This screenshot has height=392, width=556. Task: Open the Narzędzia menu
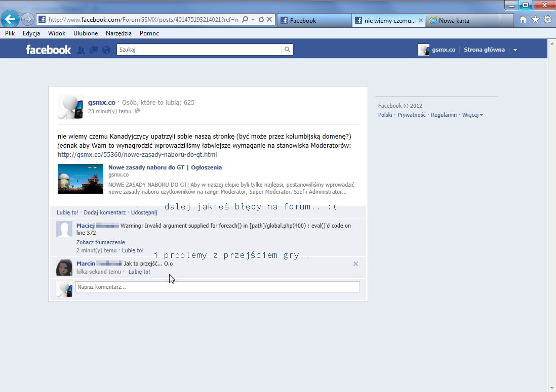[x=118, y=33]
